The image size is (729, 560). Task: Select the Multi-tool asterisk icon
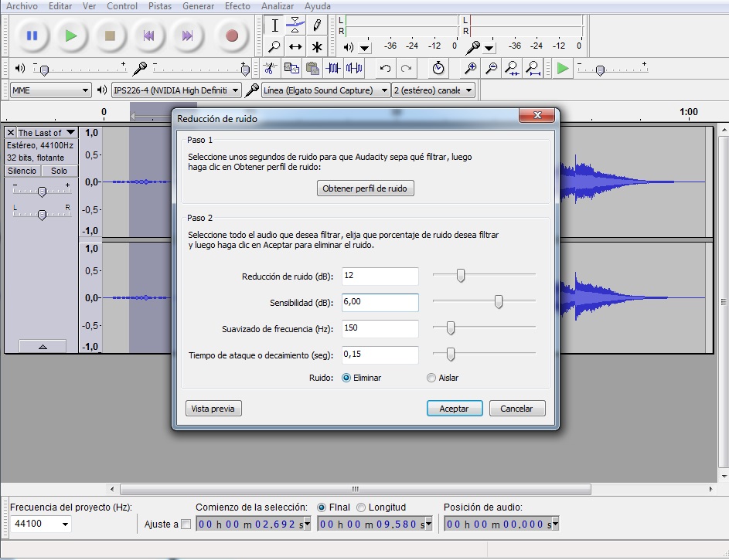[x=317, y=46]
